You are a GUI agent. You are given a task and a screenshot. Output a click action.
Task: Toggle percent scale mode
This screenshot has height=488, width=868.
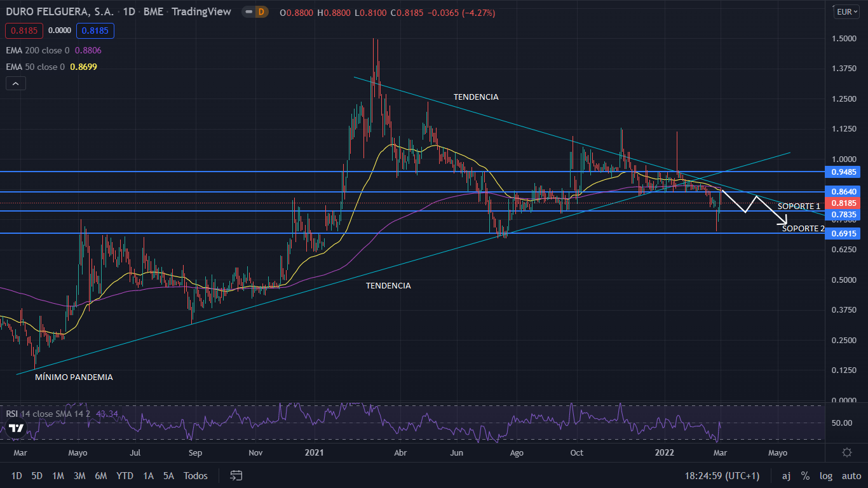click(x=805, y=475)
